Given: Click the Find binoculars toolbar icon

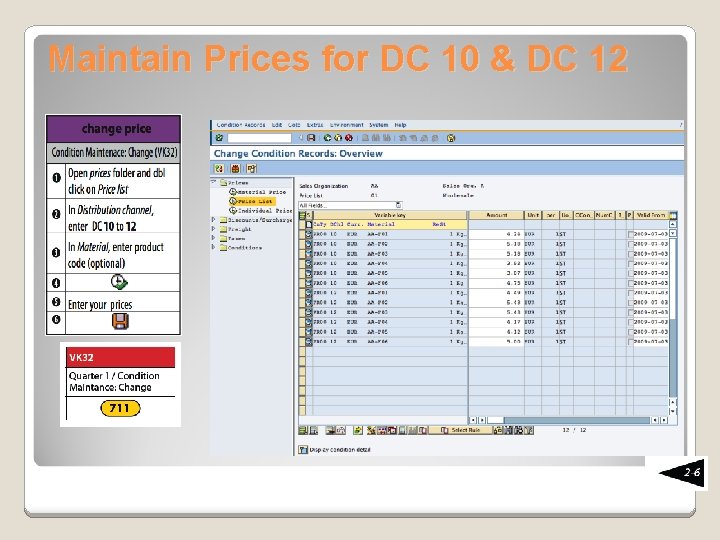Looking at the screenshot, I should (x=376, y=138).
